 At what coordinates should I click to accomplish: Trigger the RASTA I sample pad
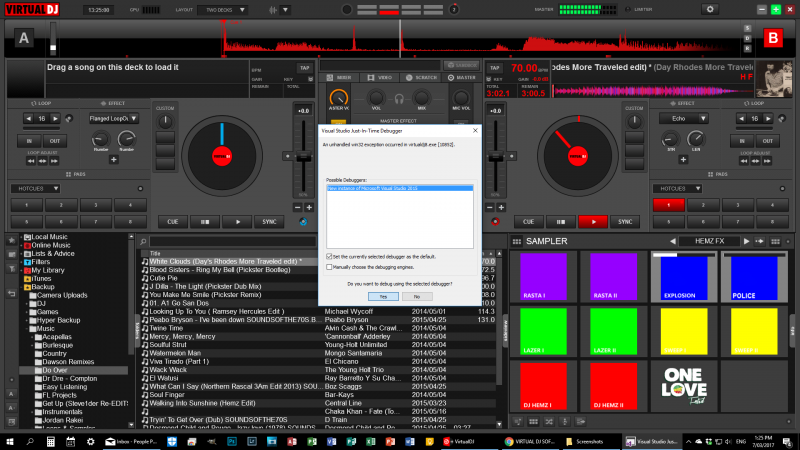(543, 277)
